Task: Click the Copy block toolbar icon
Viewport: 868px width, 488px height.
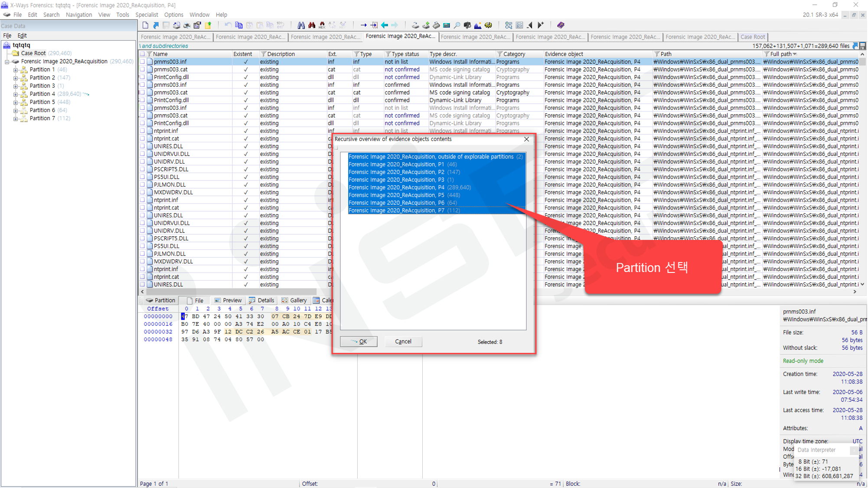Action: (x=239, y=25)
